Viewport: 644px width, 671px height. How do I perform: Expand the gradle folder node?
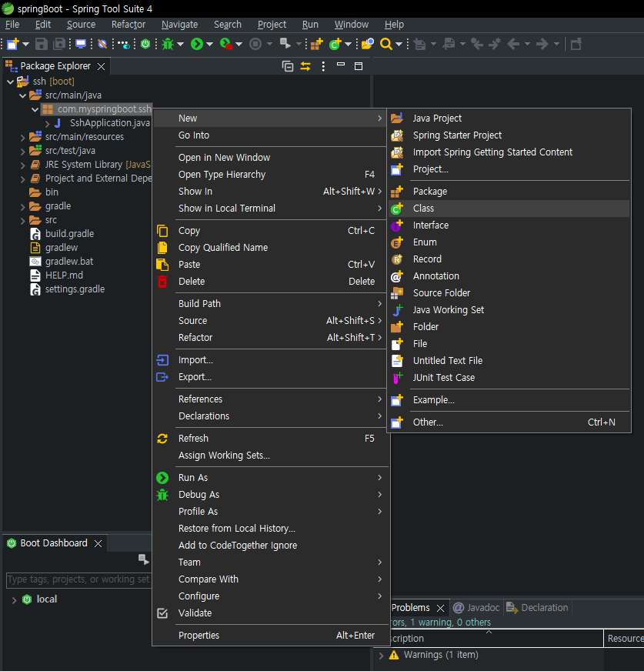(x=22, y=207)
